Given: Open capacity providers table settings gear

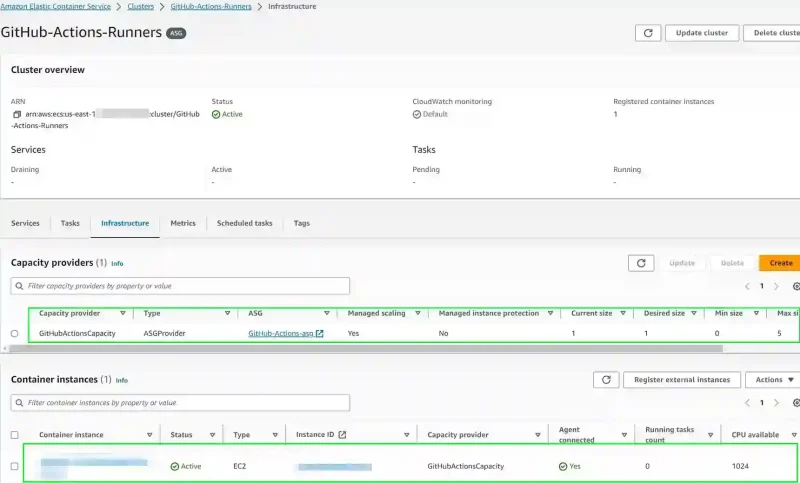Looking at the screenshot, I should [796, 286].
